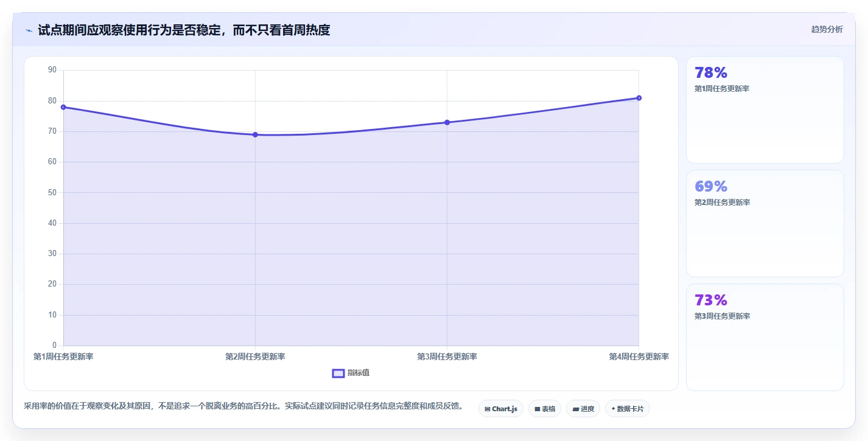The width and height of the screenshot is (868, 441).
Task: Click 第2周任务更新率 label under 69%
Action: (722, 203)
